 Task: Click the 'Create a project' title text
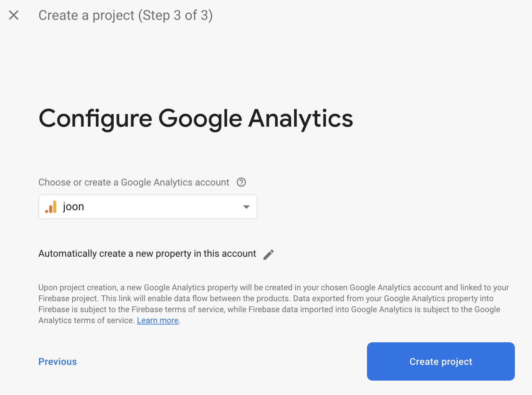(86, 15)
